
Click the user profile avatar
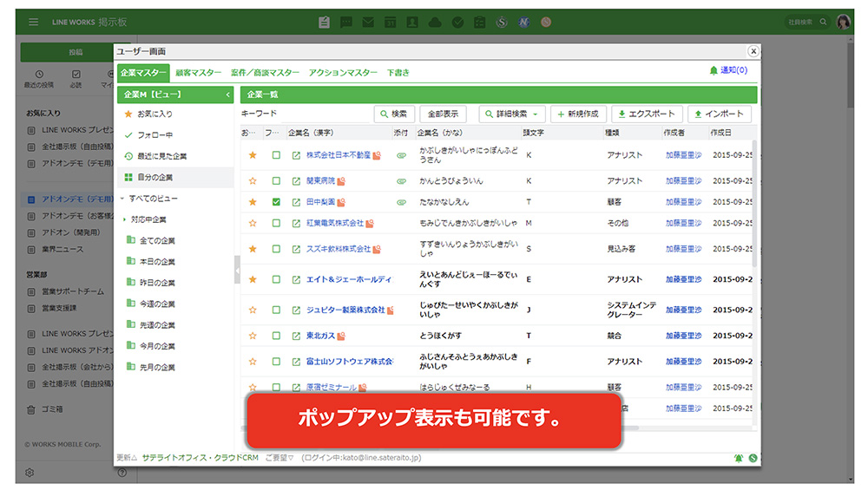tap(843, 23)
